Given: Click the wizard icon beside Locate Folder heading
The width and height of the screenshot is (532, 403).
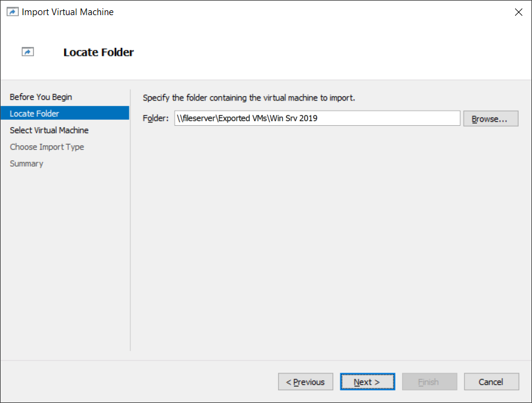Looking at the screenshot, I should point(28,52).
